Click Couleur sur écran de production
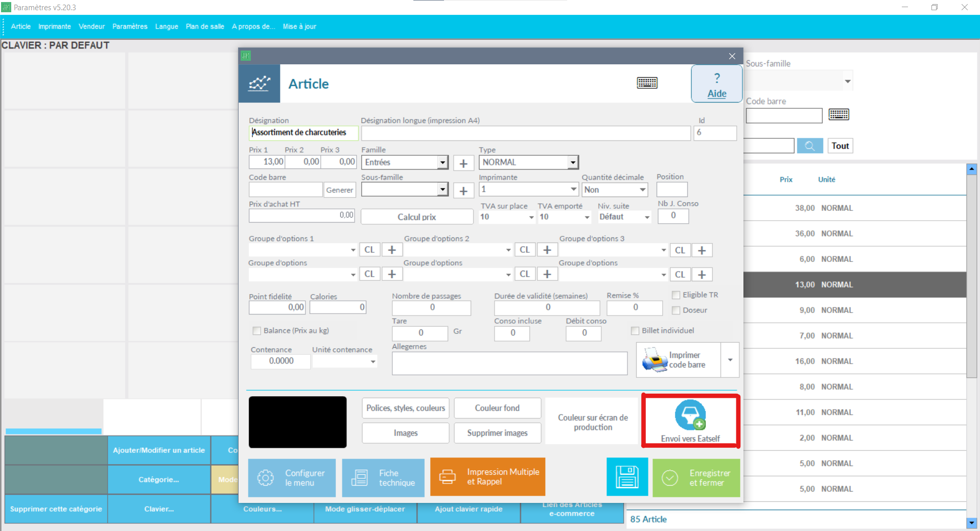 [x=593, y=422]
